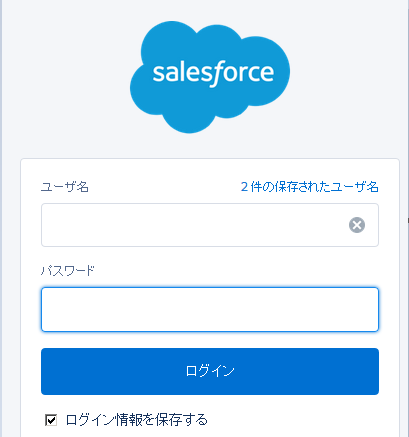This screenshot has height=437, width=409.
Task: Show saved usernames via the blue link text
Action: (310, 187)
